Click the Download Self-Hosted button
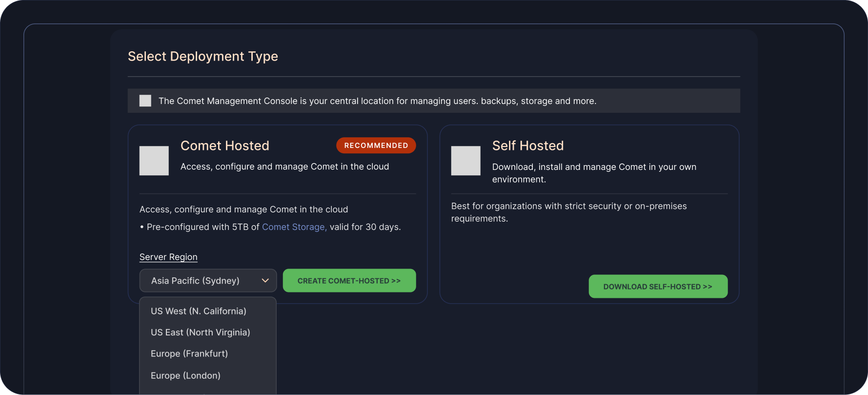Screen dimensions: 868x395 click(658, 287)
